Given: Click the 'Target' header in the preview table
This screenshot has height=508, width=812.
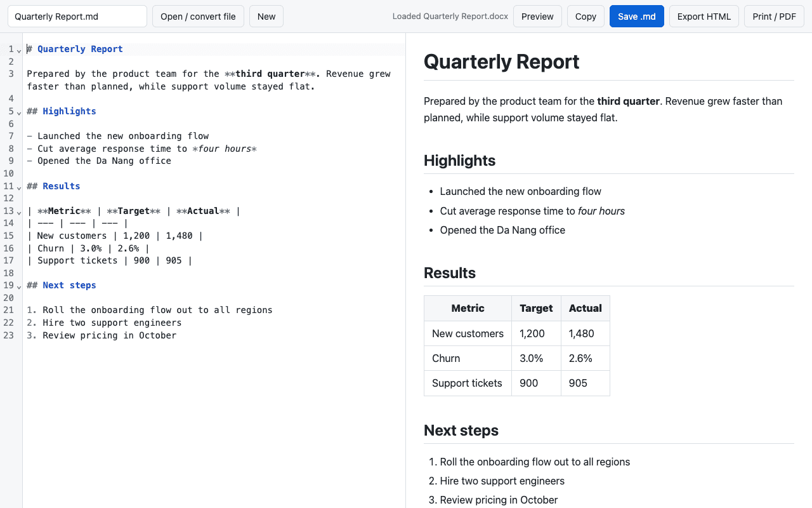Looking at the screenshot, I should [x=536, y=308].
